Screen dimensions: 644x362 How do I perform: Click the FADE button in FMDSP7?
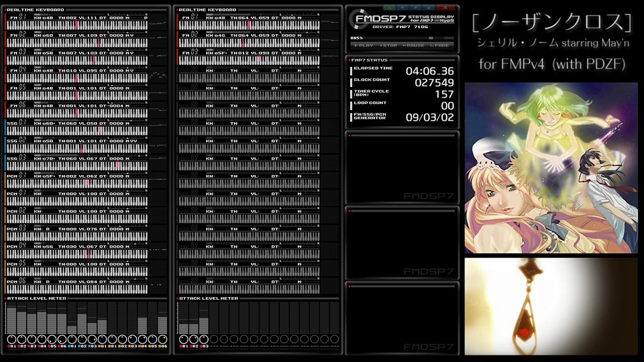pos(439,46)
